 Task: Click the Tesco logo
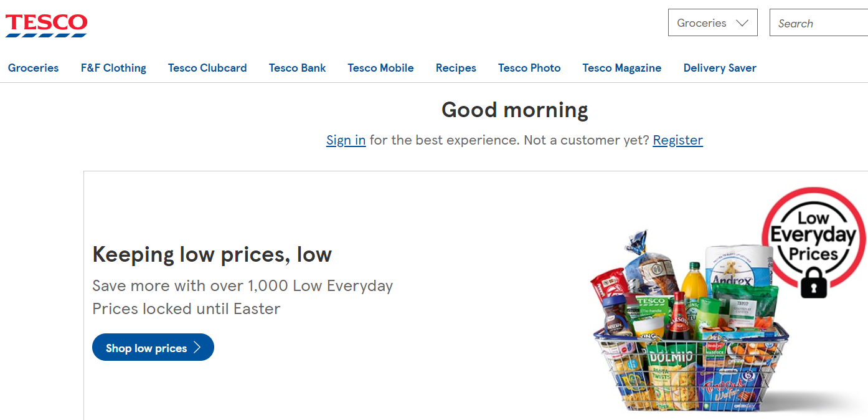[46, 25]
